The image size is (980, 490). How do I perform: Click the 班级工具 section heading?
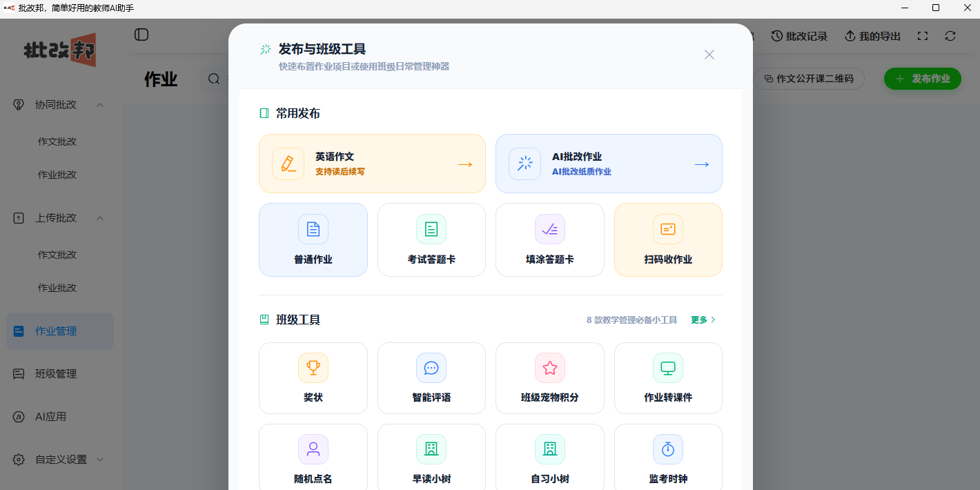click(x=298, y=320)
